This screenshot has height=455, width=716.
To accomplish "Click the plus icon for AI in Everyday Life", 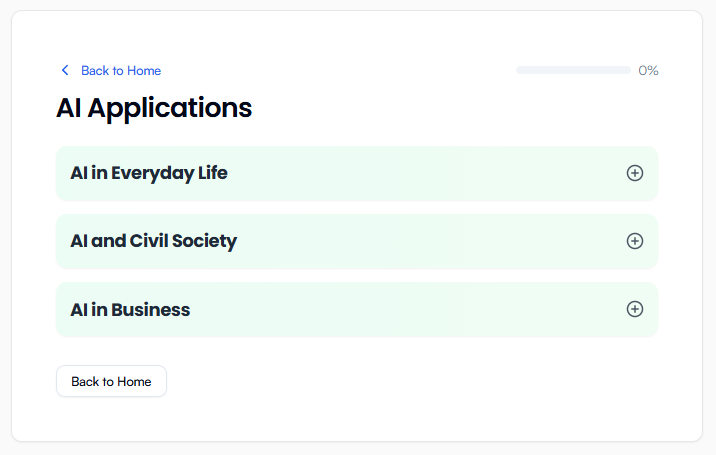I will 634,173.
